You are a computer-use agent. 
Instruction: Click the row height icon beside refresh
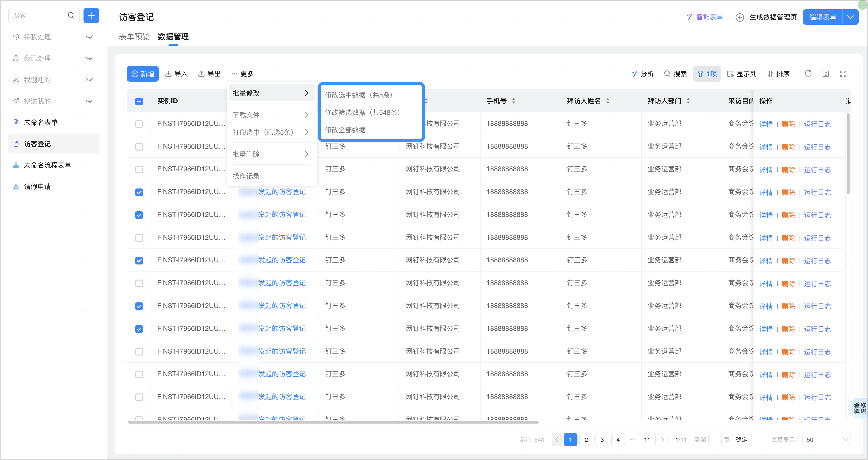pyautogui.click(x=826, y=74)
